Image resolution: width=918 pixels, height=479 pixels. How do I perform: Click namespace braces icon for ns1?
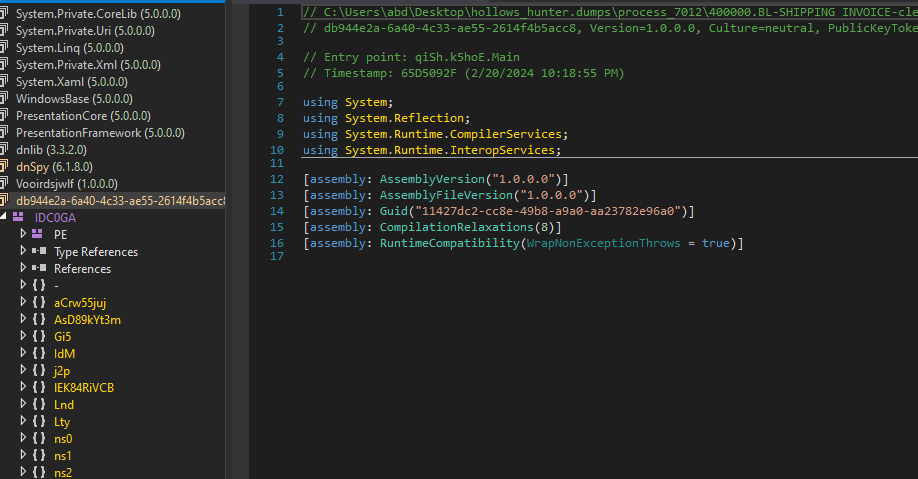[39, 455]
